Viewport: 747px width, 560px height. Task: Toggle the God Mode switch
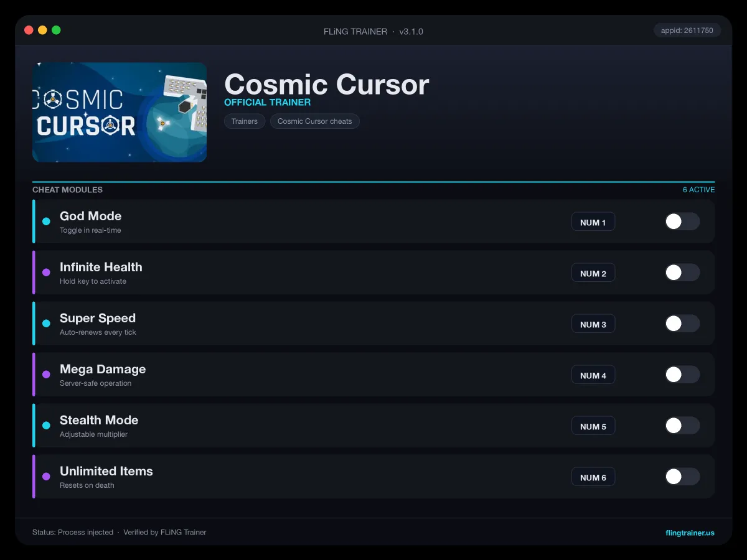tap(682, 222)
